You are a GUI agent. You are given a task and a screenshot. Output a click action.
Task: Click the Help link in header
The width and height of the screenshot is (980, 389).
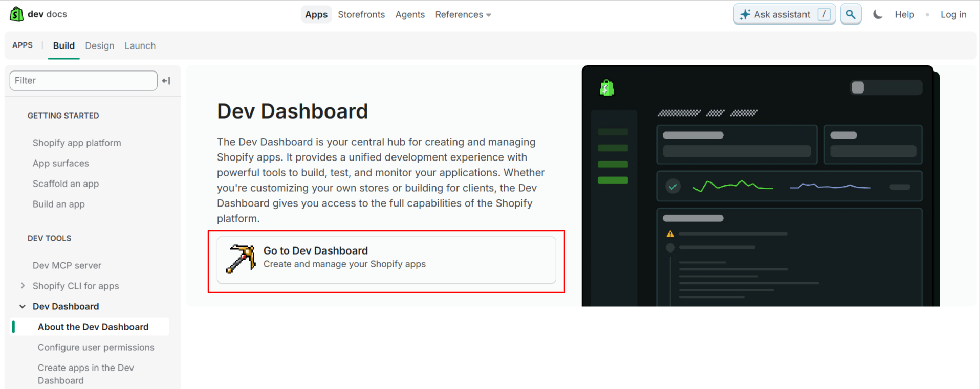(x=904, y=14)
